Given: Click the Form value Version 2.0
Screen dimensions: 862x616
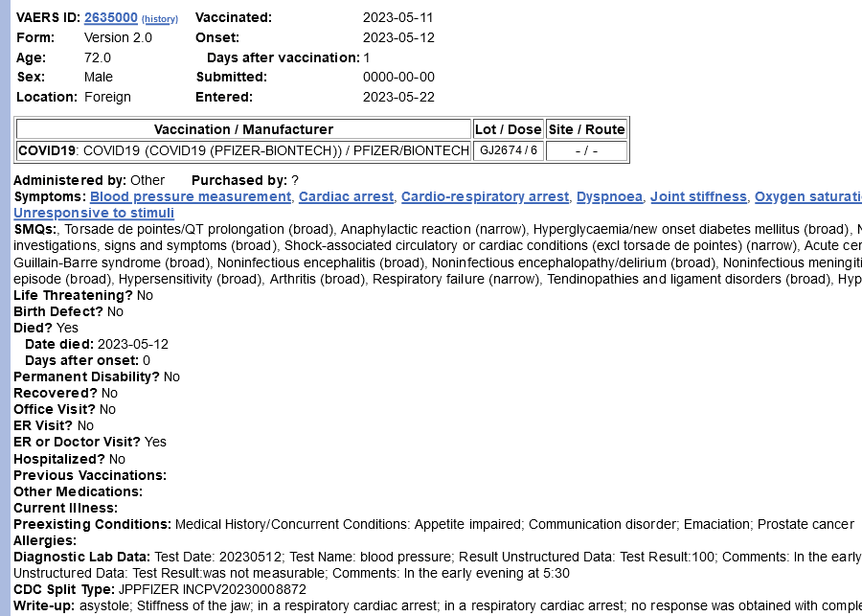Looking at the screenshot, I should click(118, 37).
